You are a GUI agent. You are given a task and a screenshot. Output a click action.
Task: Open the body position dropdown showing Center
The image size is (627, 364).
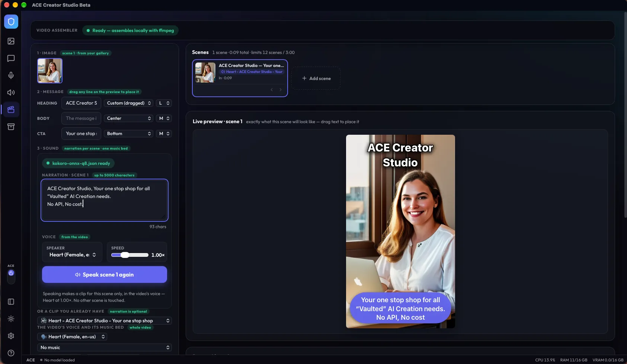point(129,118)
